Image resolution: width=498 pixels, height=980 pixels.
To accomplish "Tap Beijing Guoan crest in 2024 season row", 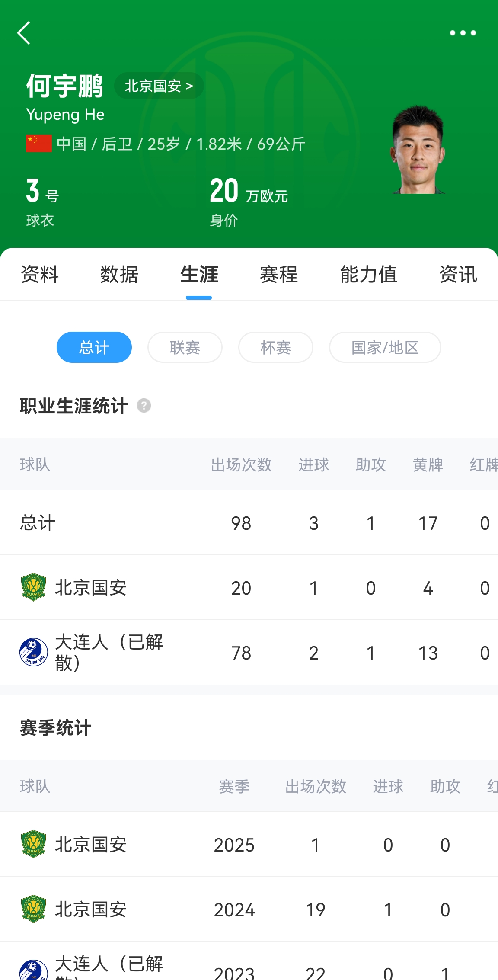I will coord(33,909).
